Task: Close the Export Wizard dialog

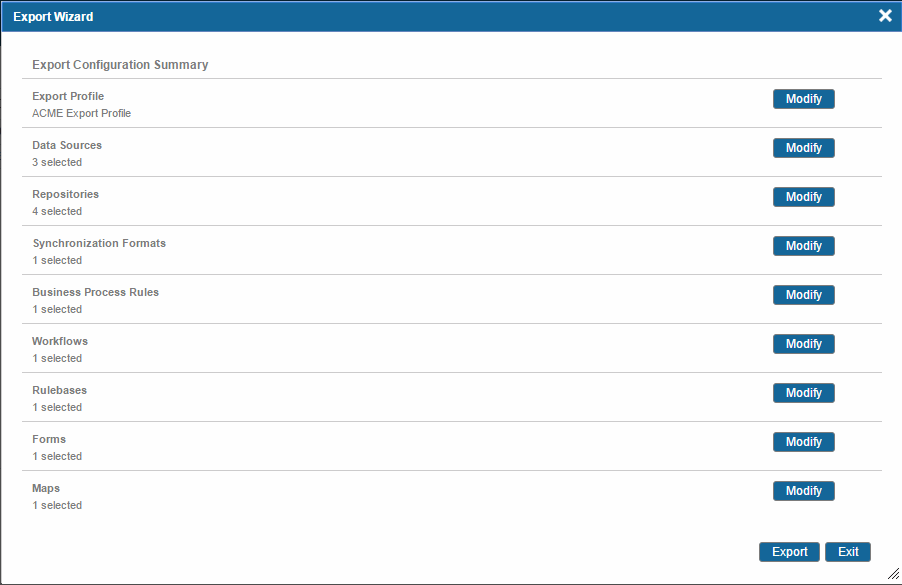Action: coord(885,16)
